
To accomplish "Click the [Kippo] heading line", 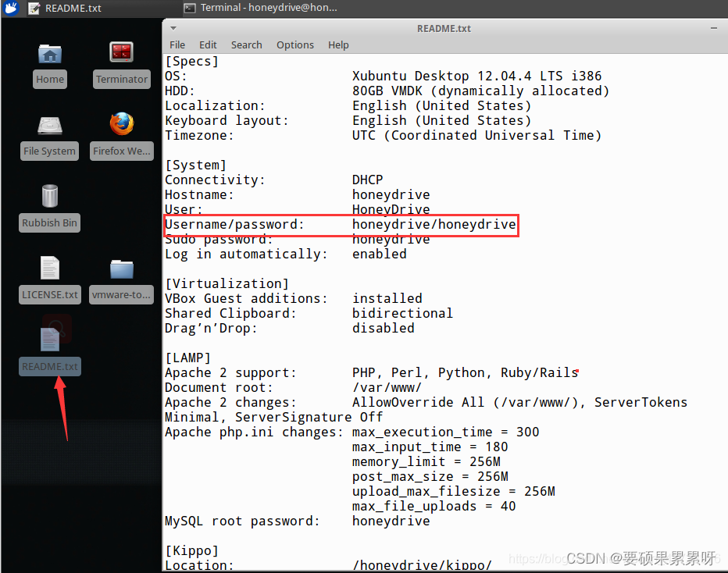I will pos(191,551).
